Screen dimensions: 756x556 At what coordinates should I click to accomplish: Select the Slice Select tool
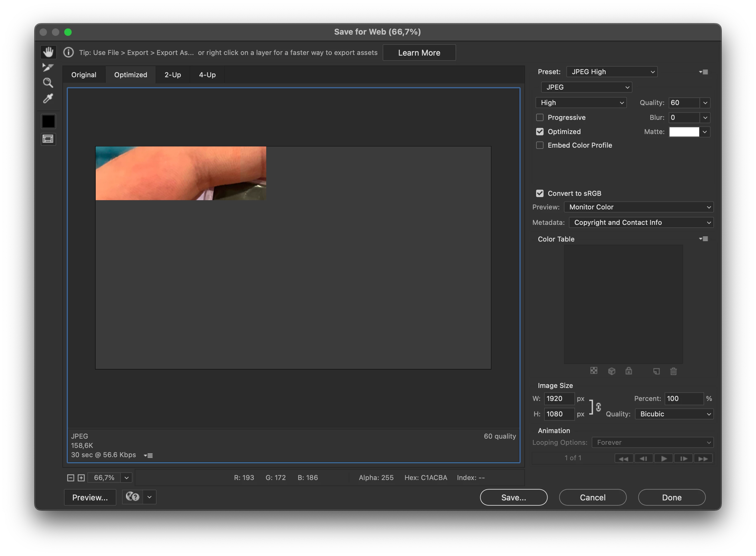coord(48,67)
